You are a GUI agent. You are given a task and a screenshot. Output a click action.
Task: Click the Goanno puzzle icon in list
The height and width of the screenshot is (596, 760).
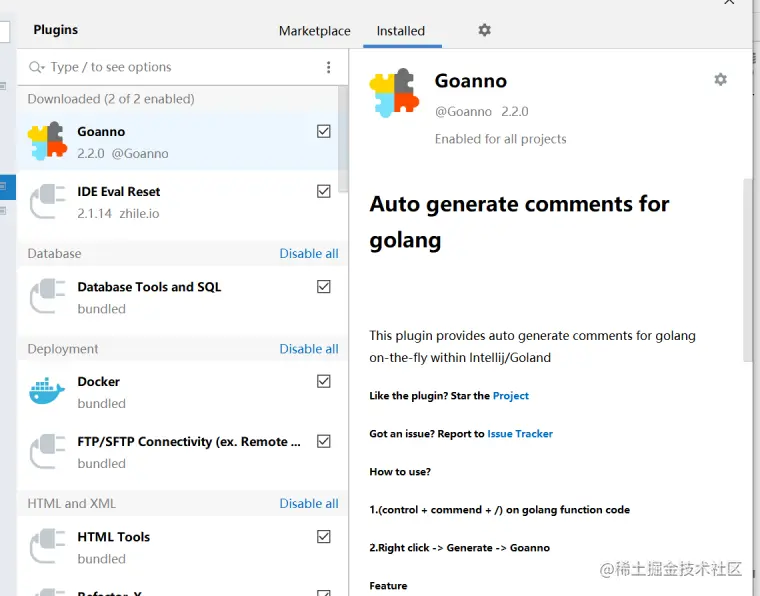point(47,141)
